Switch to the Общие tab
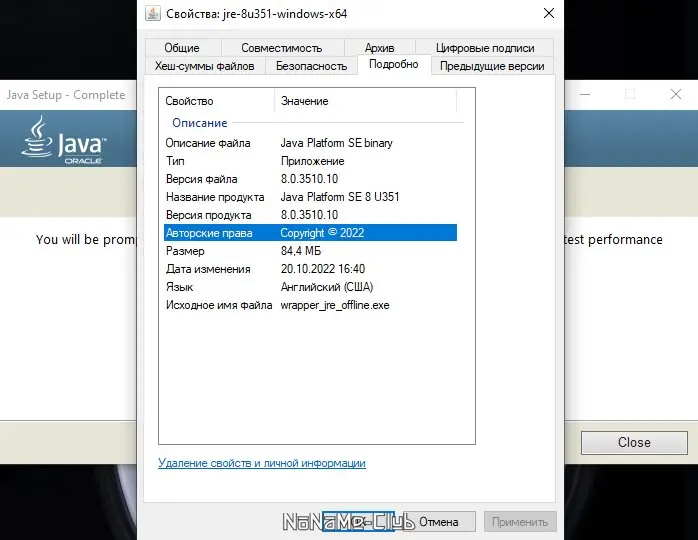Image resolution: width=698 pixels, height=540 pixels. pyautogui.click(x=182, y=48)
